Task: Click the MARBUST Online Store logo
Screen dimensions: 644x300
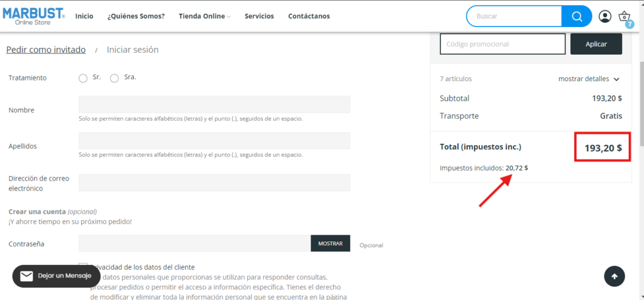Action: [x=34, y=16]
